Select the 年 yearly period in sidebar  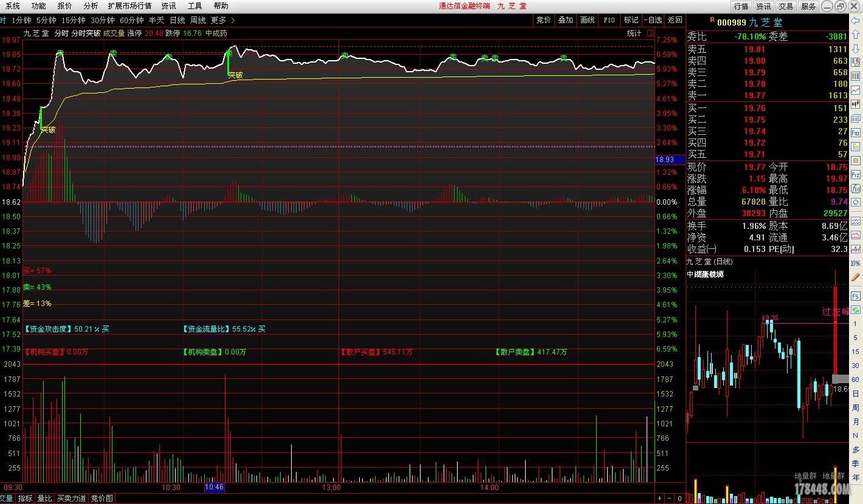point(856,478)
